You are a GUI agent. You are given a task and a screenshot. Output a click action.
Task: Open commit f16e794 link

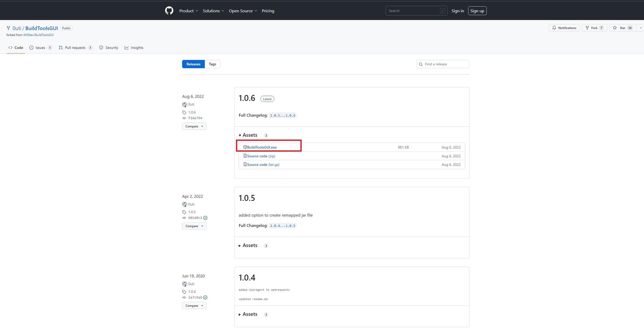tap(195, 118)
